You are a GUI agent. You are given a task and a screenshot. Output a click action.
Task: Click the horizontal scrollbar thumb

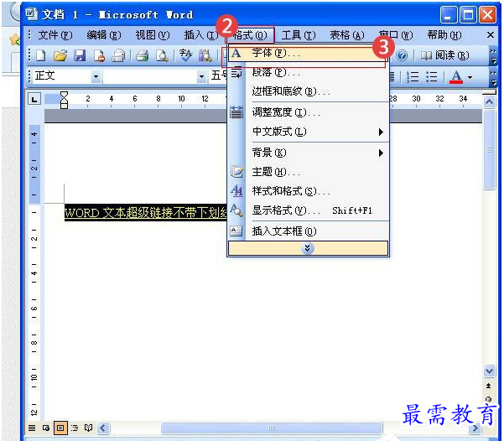272,428
